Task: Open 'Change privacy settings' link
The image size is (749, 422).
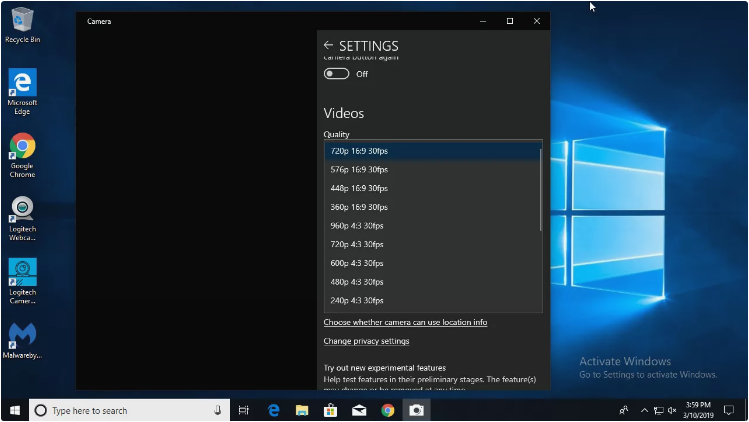Action: (x=366, y=341)
